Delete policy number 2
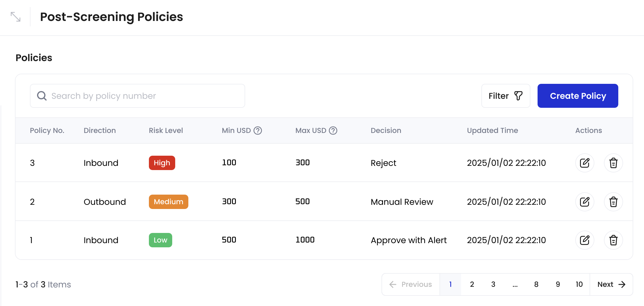 point(613,202)
